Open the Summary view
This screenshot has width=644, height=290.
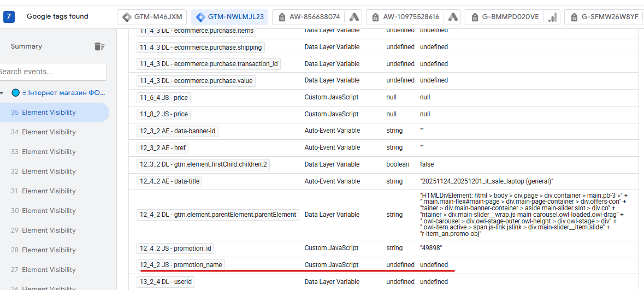point(26,46)
